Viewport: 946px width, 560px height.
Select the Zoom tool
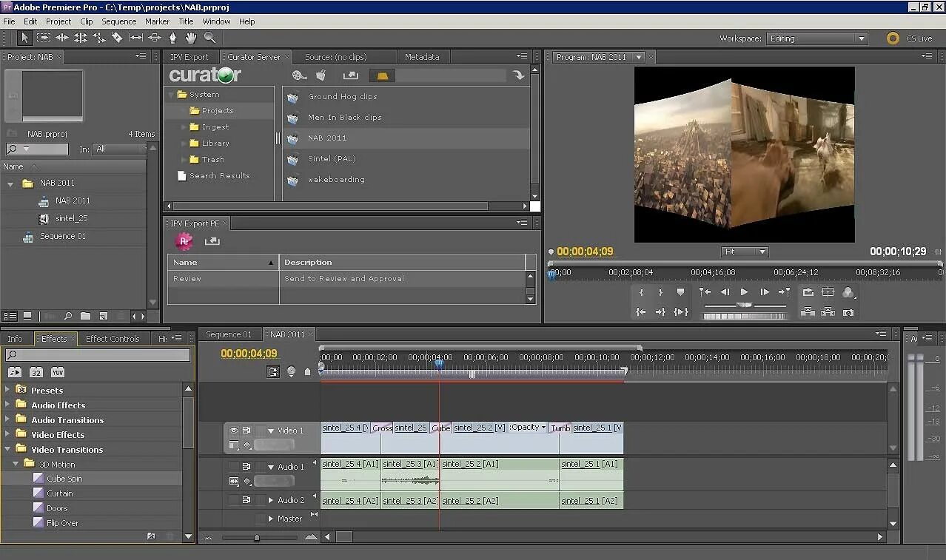pyautogui.click(x=209, y=38)
